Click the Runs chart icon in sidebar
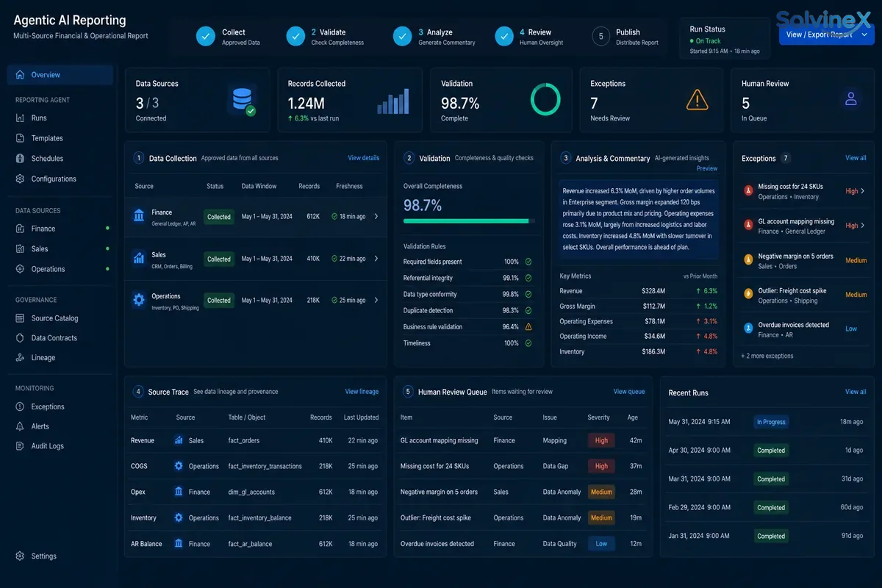The width and height of the screenshot is (882, 588). (20, 118)
